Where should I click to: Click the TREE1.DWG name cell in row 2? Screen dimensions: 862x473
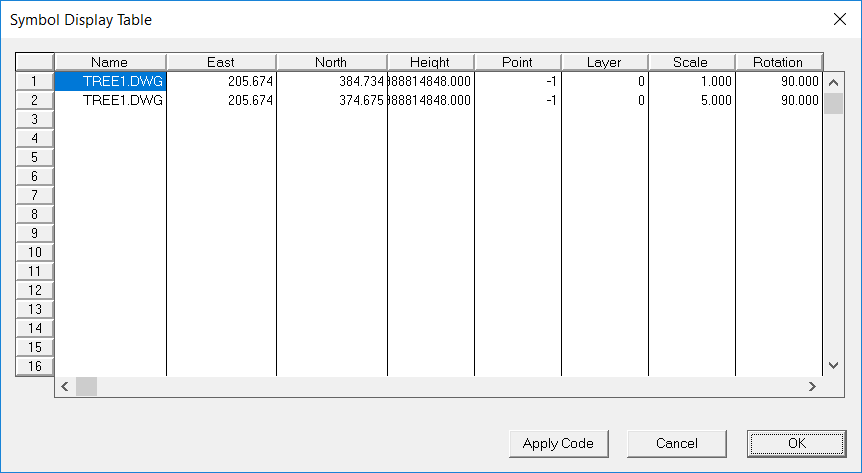point(110,100)
